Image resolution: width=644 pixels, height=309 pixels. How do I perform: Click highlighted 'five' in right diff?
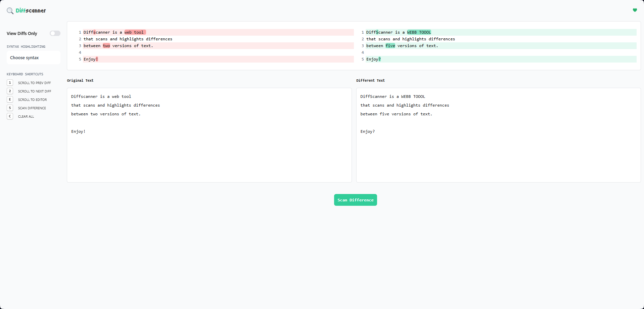coord(390,46)
